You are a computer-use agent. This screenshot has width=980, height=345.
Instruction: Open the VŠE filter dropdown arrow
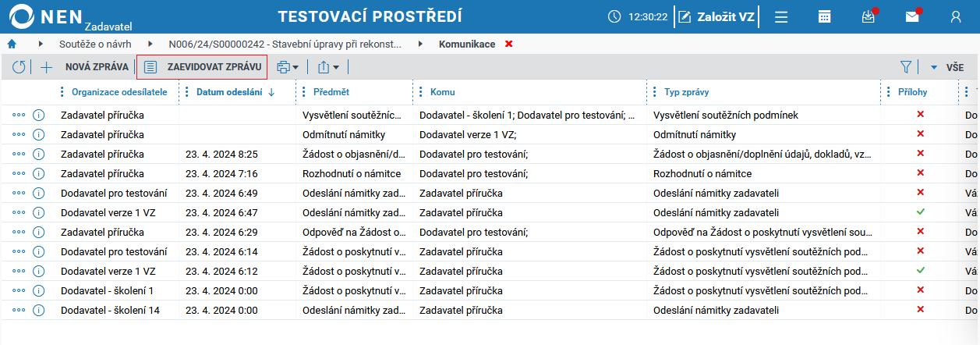tap(934, 67)
